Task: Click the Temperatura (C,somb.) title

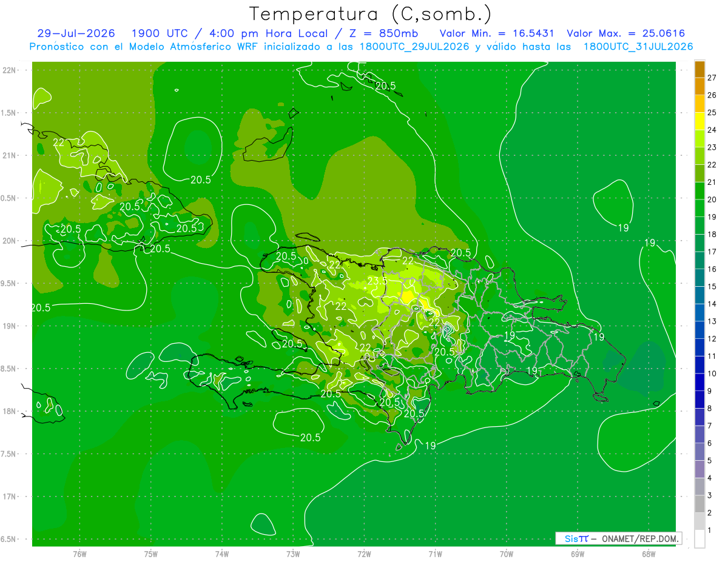Action: (371, 13)
